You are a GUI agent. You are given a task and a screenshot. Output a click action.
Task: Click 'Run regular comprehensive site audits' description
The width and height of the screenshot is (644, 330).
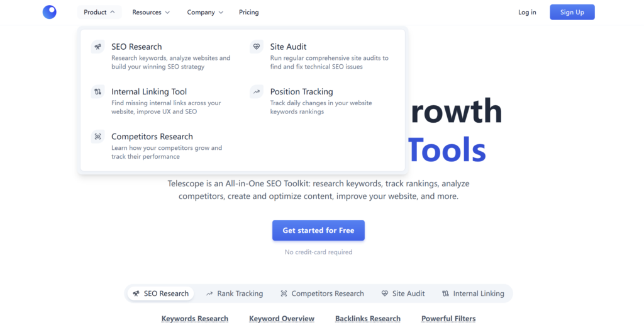(x=329, y=62)
